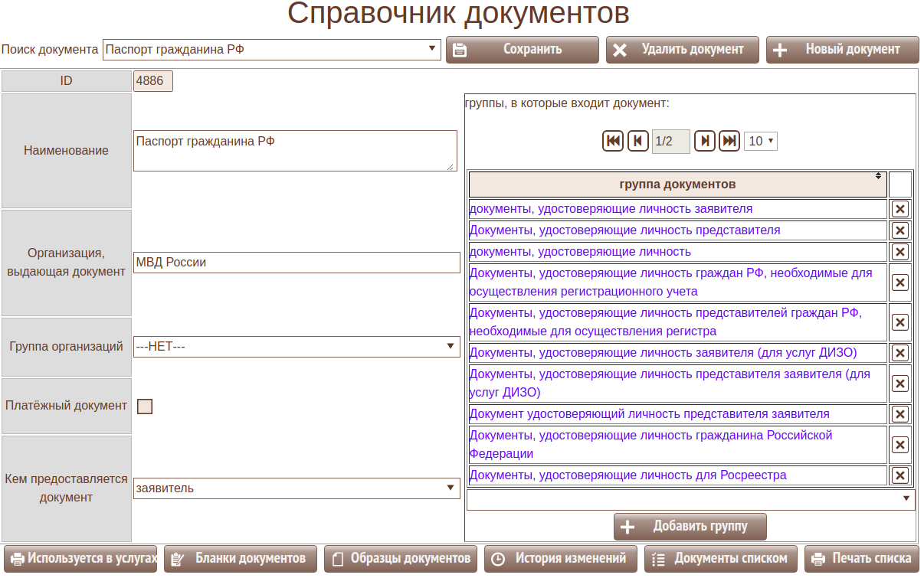Remove 'Документ удостоверяющий личность представителя заявителя' group

tap(900, 414)
